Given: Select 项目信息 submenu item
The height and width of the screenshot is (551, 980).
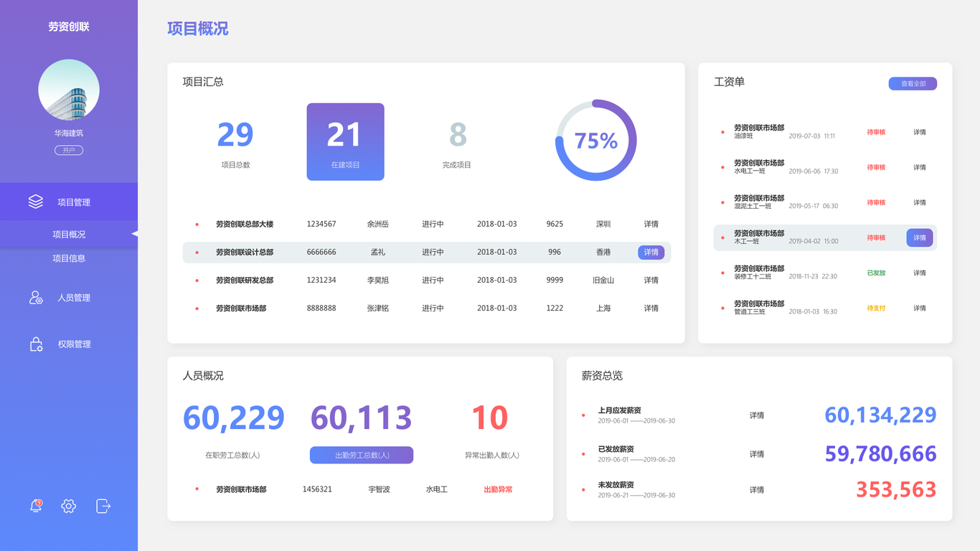Looking at the screenshot, I should pyautogui.click(x=69, y=258).
